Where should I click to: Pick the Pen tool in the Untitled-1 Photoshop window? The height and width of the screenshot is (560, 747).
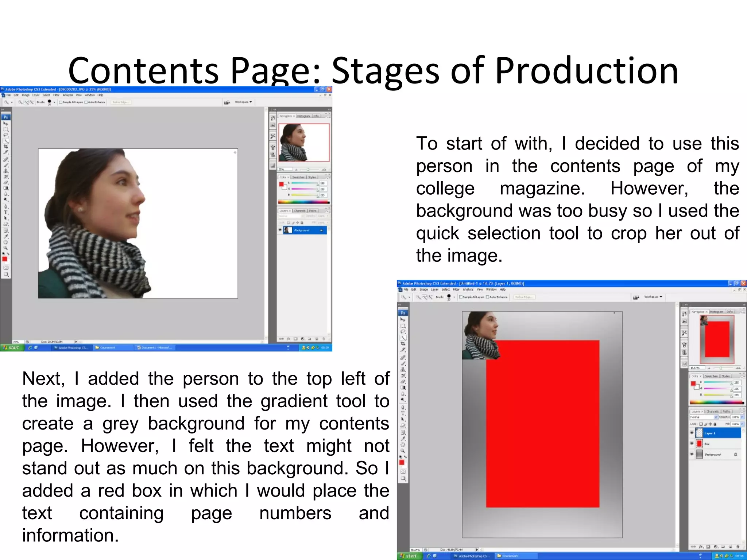(403, 407)
